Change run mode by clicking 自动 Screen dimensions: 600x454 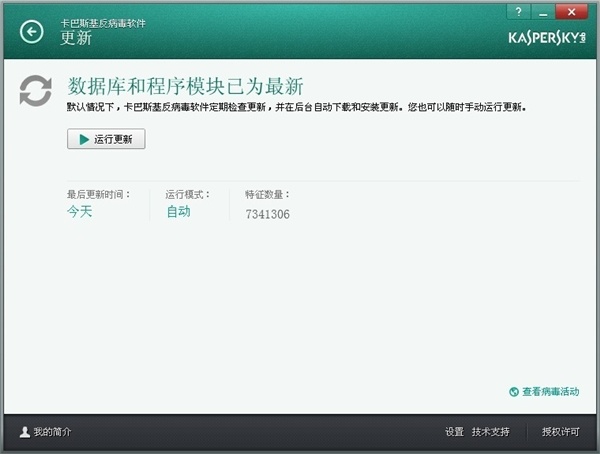[178, 212]
